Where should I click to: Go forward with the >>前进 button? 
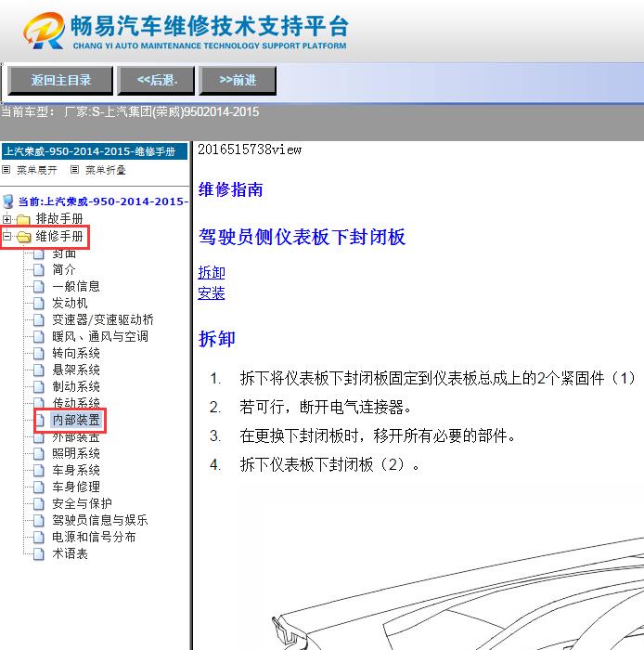(x=238, y=80)
